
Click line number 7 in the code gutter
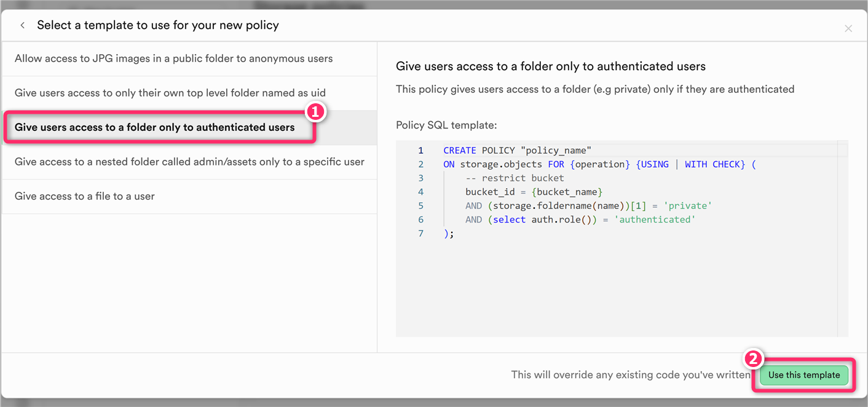tap(420, 234)
